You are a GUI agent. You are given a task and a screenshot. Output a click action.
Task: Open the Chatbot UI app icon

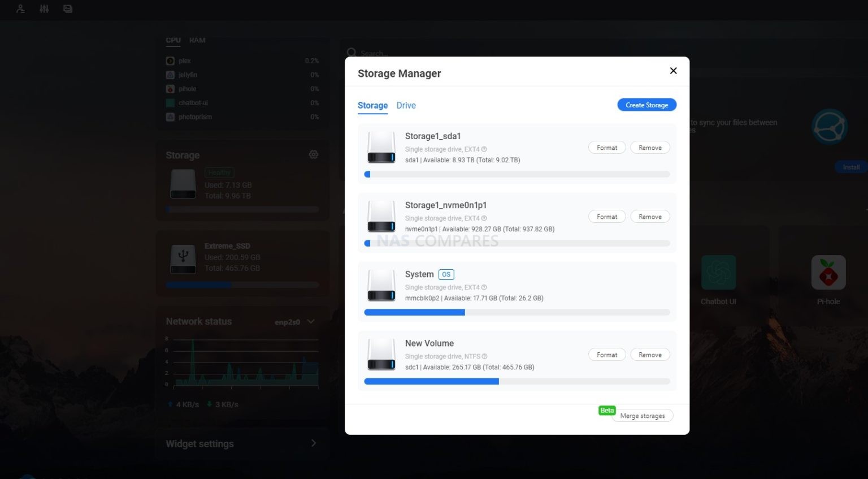click(718, 271)
